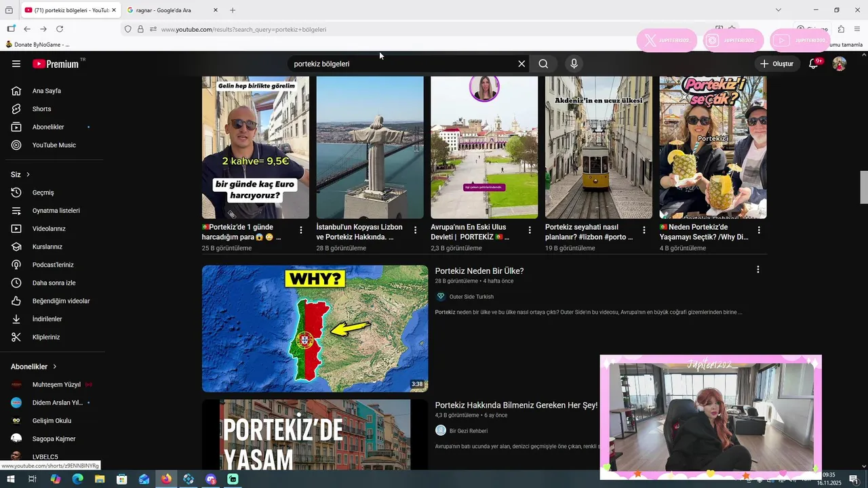
Task: Close the 'ragnar - Google'da Ara' tab
Action: pyautogui.click(x=216, y=10)
